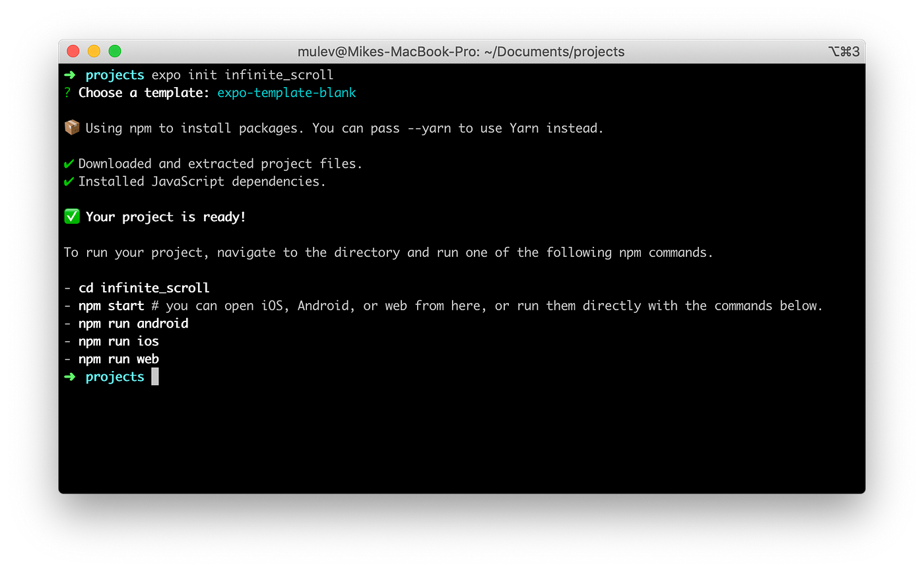Click the white checkmark before Your project is ready
The height and width of the screenshot is (571, 924).
pyautogui.click(x=71, y=216)
